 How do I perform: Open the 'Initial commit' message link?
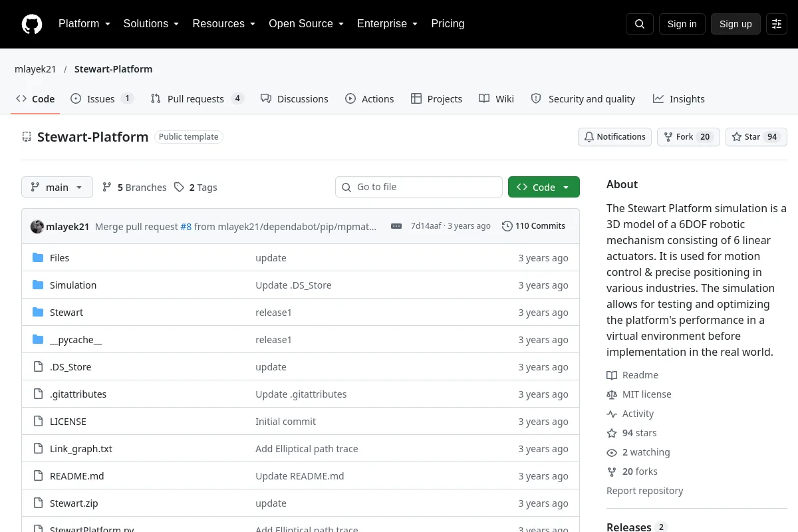pyautogui.click(x=285, y=422)
